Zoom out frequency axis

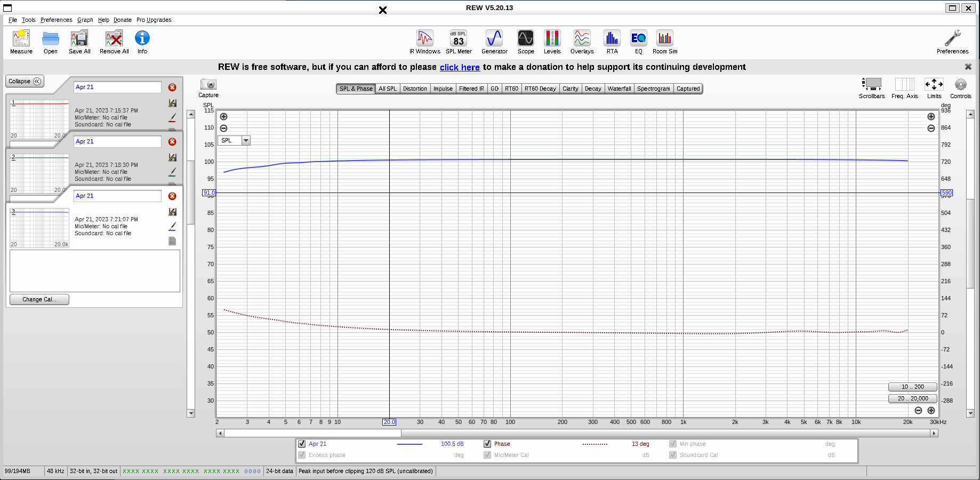918,411
